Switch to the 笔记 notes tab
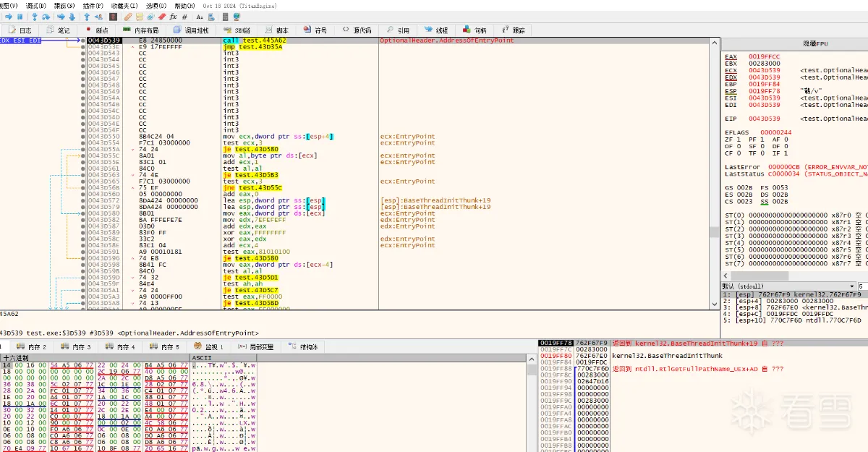Screen dimensions: 868x452 58,30
